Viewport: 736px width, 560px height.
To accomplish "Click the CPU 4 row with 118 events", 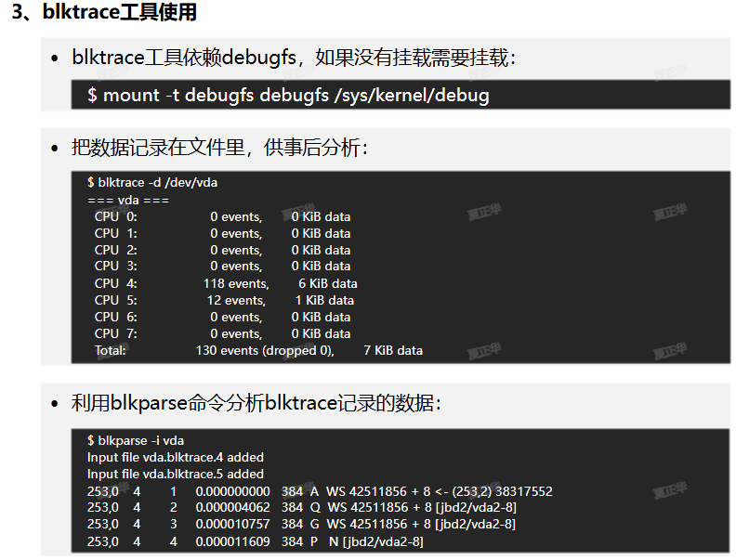I will [226, 283].
